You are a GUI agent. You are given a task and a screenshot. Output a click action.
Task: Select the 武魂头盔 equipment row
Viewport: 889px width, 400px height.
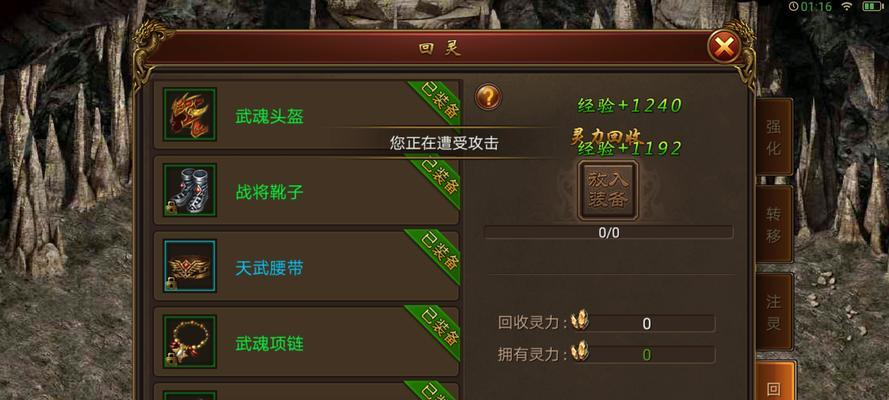[306, 114]
